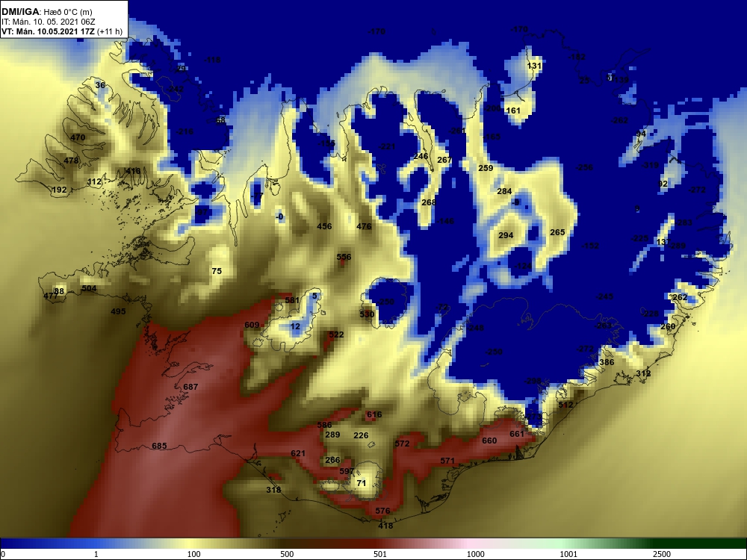This screenshot has width=747, height=560.
Task: Click the map value 112
Action: coord(94,182)
